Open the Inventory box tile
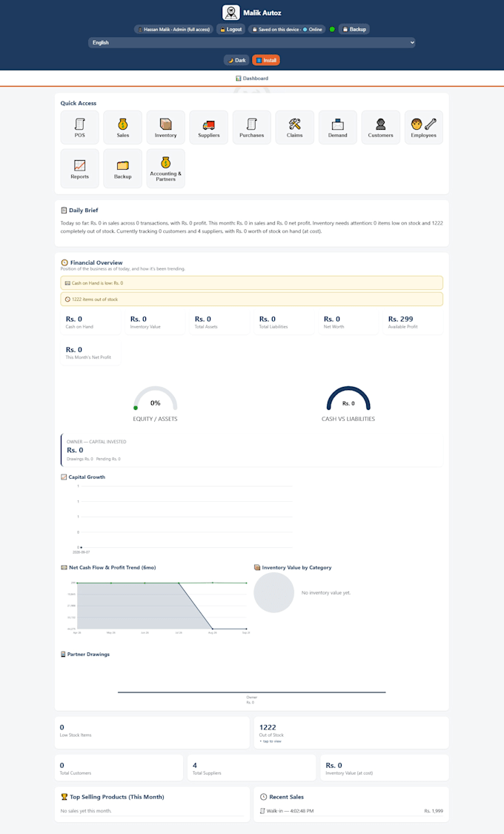 [x=166, y=127]
